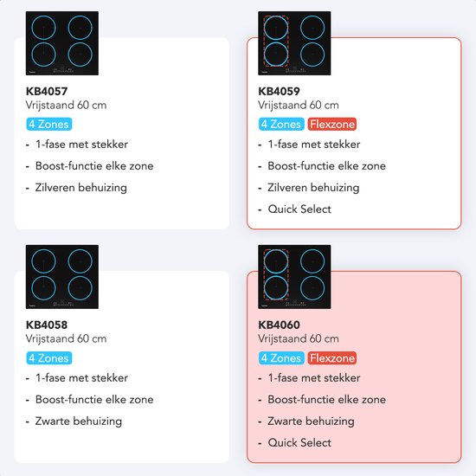This screenshot has height=476, width=476.
Task: Click the KB4060 model title
Action: point(279,325)
